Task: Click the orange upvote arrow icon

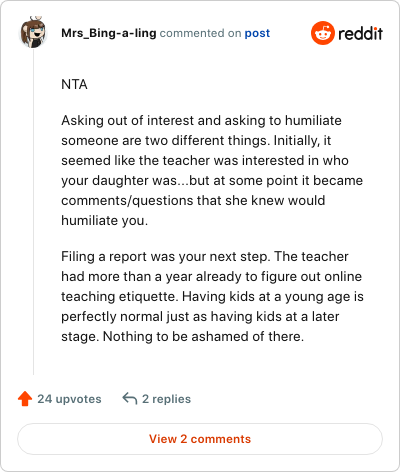Action: pos(25,399)
